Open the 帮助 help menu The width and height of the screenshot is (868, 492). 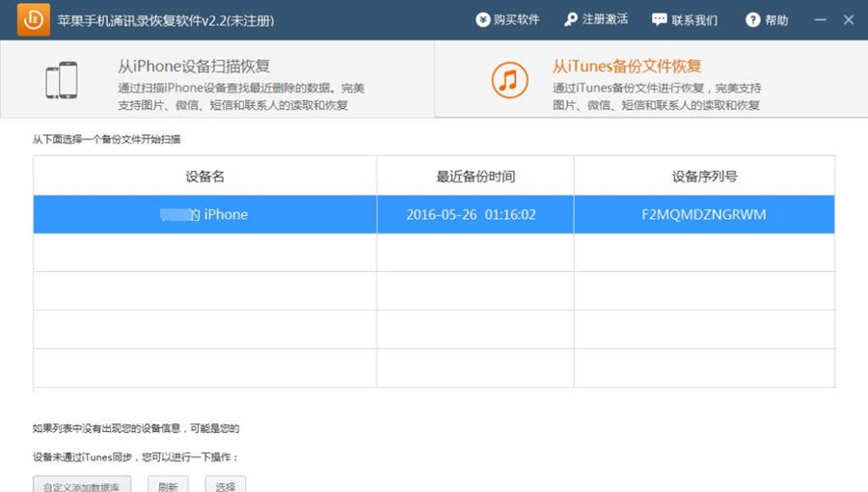point(767,20)
